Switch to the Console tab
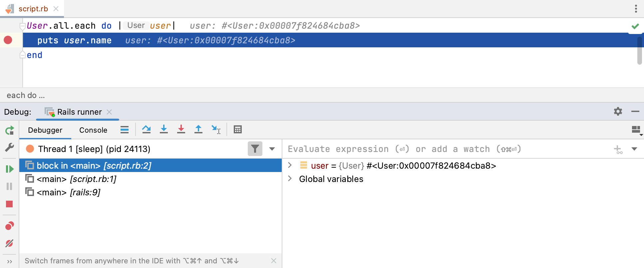The width and height of the screenshot is (644, 268). (x=93, y=130)
